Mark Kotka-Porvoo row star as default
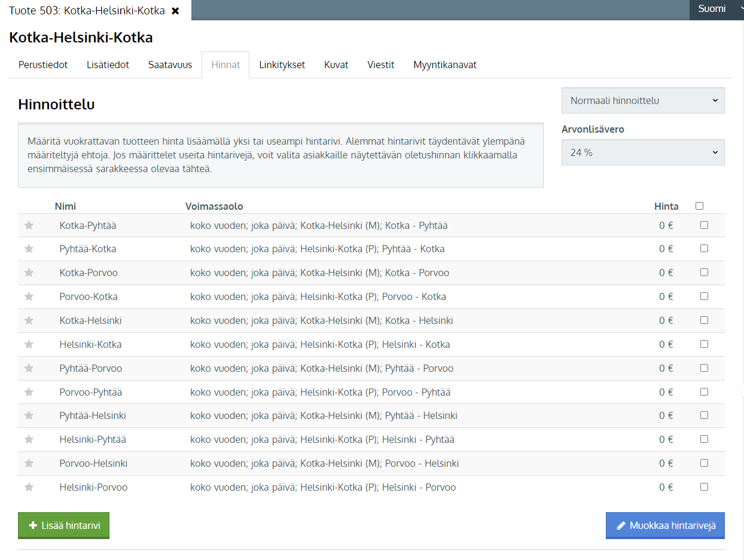 coord(29,273)
